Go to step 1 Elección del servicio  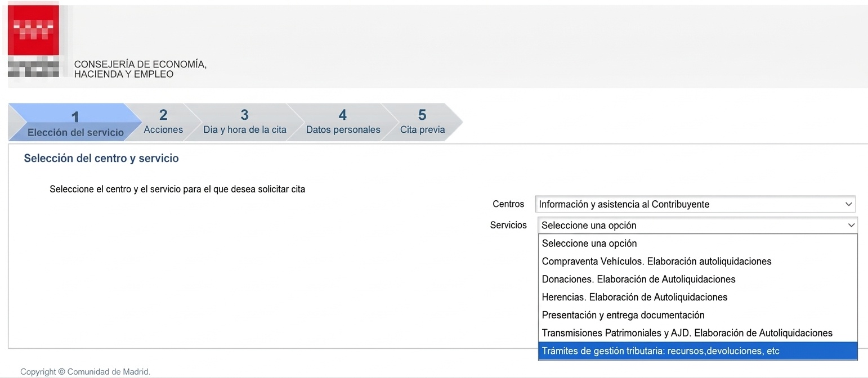pos(75,123)
